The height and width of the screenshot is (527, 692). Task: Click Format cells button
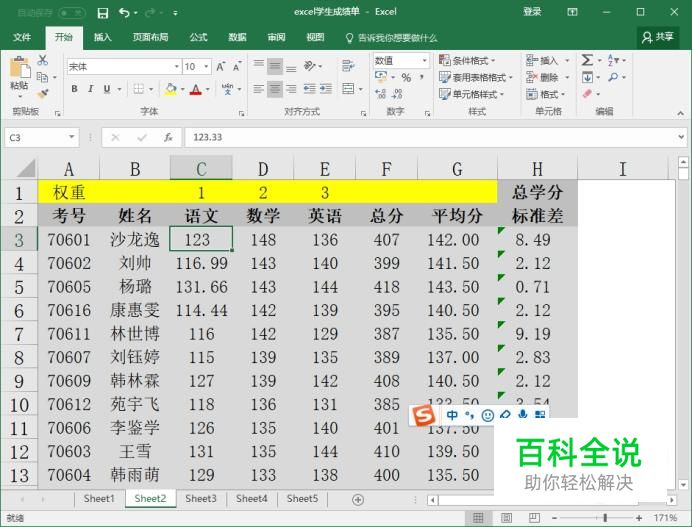coord(545,94)
